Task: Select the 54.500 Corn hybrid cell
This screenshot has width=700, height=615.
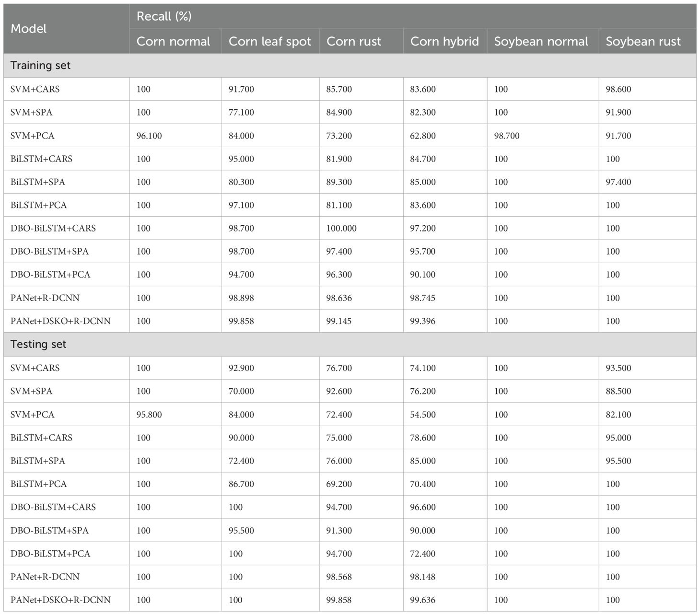Action: (x=423, y=415)
